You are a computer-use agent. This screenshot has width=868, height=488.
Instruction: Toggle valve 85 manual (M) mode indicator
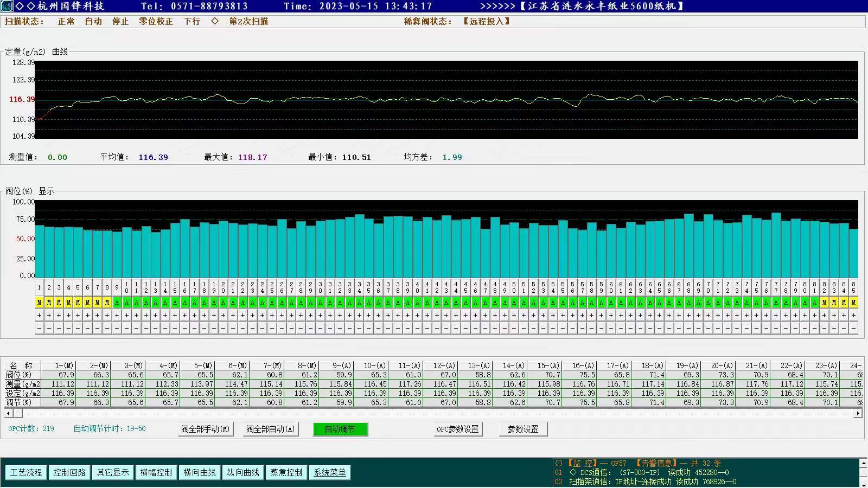tap(853, 303)
